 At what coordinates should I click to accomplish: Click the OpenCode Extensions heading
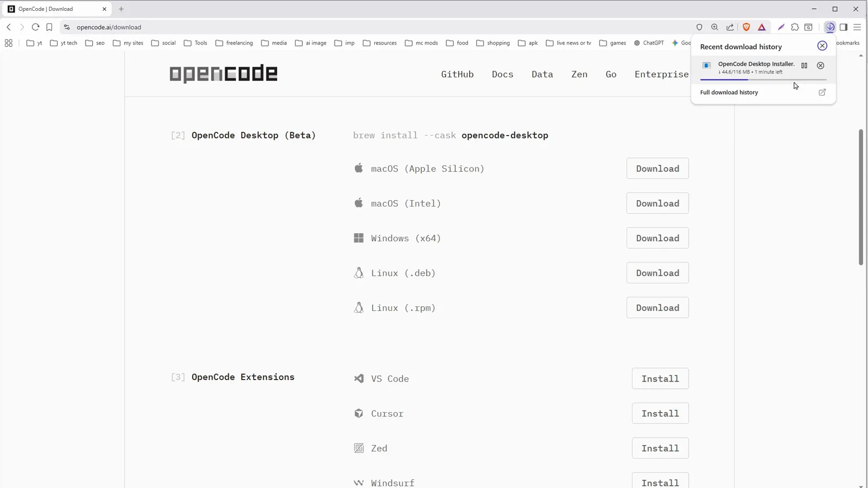pos(243,377)
